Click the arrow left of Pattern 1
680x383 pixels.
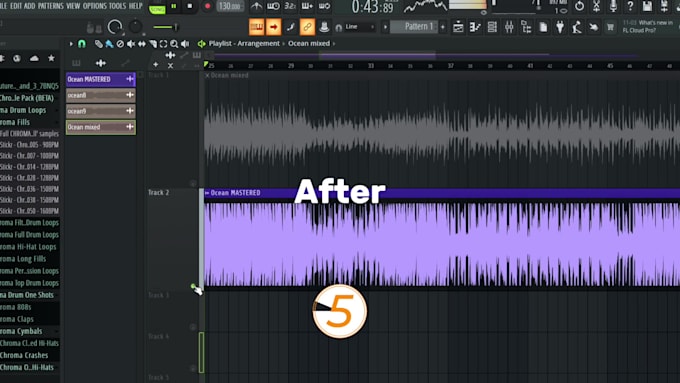coord(385,27)
